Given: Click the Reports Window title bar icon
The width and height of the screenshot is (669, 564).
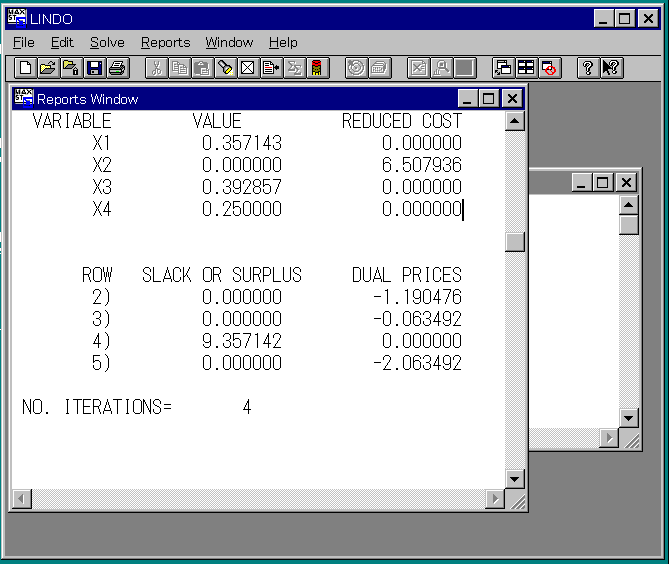Looking at the screenshot, I should (23, 98).
